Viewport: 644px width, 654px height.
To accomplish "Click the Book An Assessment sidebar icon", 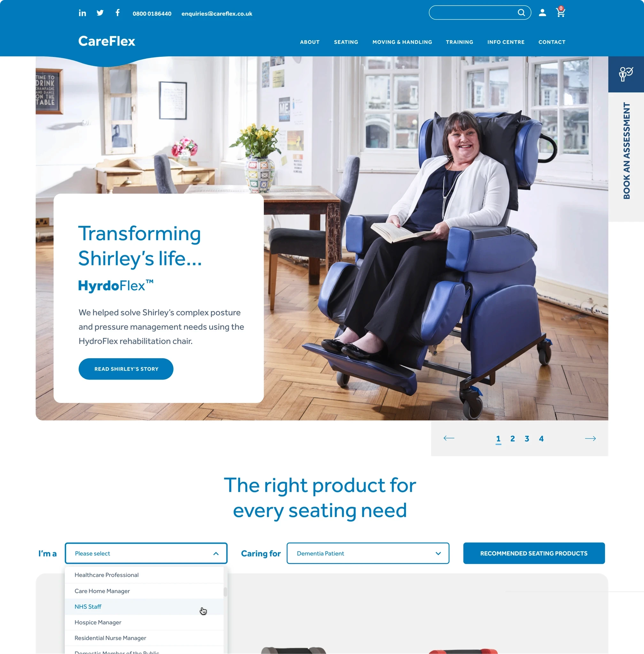I will (x=625, y=73).
